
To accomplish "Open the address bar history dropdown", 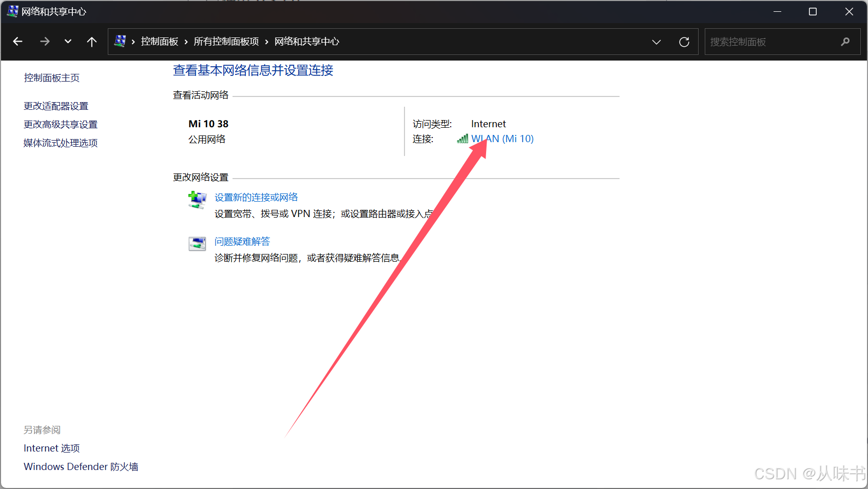I will click(656, 42).
